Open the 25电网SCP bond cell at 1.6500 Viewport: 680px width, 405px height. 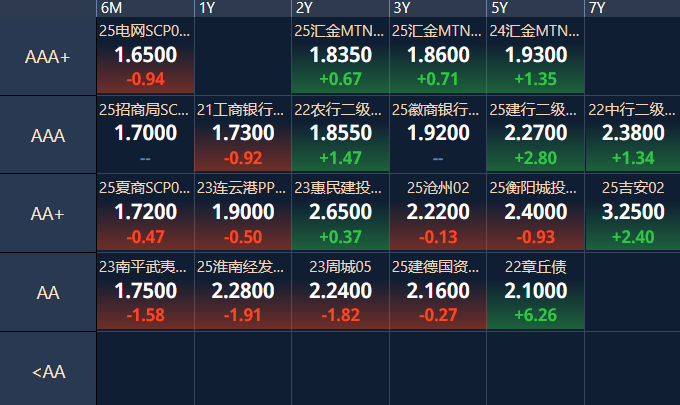[x=145, y=56]
